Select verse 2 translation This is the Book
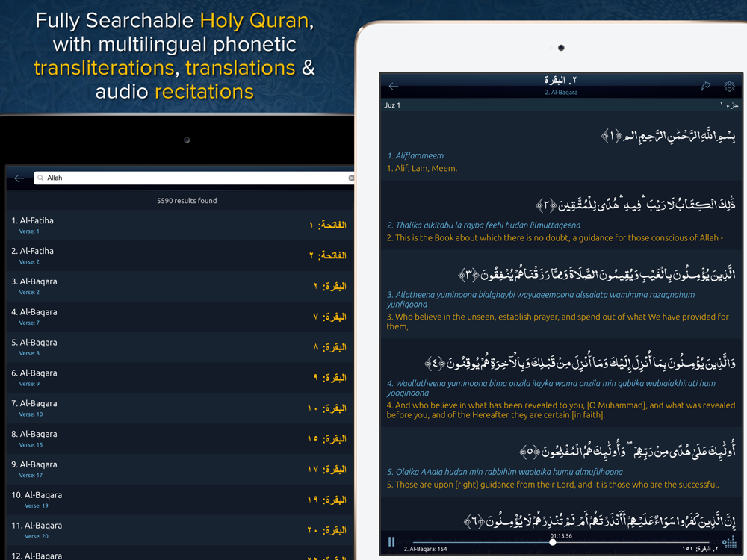This screenshot has width=747, height=560. (x=555, y=237)
